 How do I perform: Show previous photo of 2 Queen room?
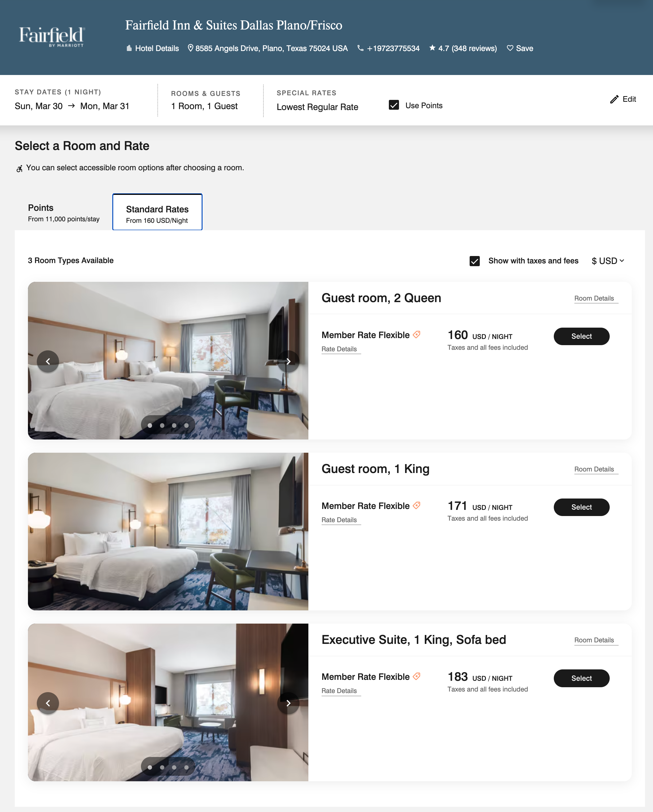(48, 361)
